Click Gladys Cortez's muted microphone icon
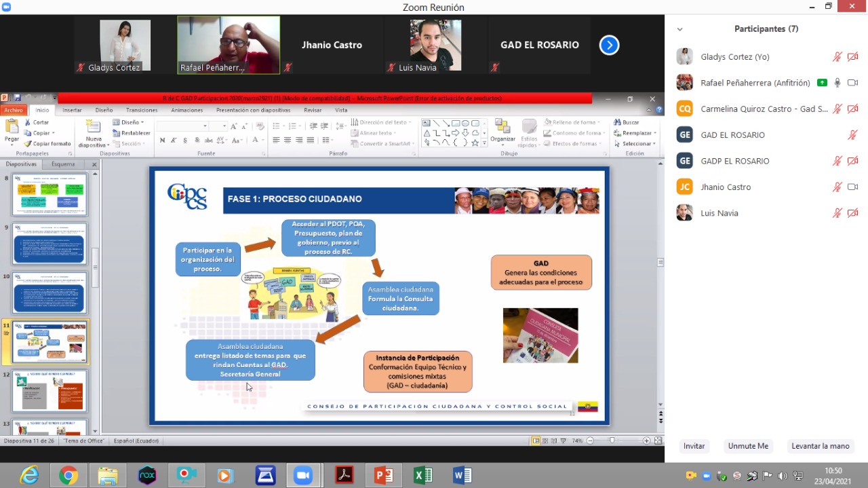 [x=837, y=57]
